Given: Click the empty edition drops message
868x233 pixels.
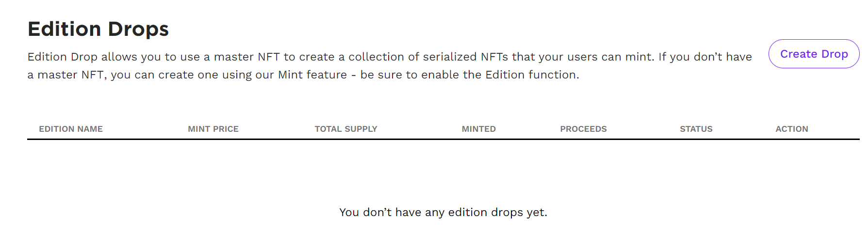Looking at the screenshot, I should [443, 212].
